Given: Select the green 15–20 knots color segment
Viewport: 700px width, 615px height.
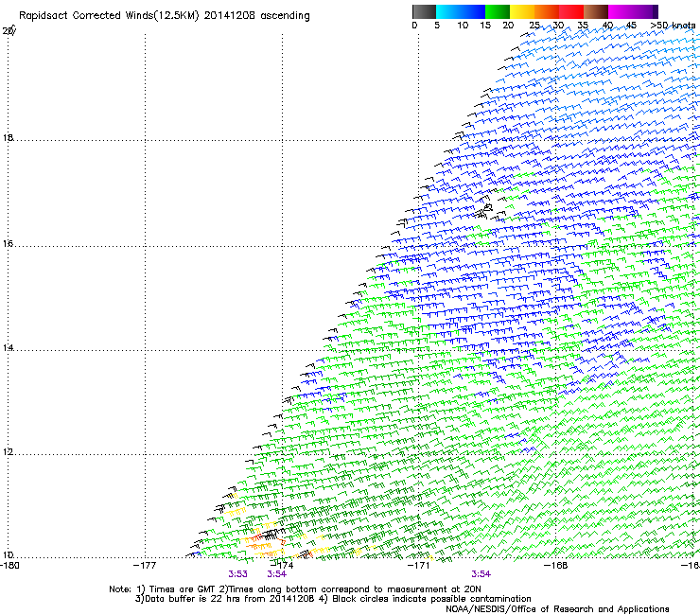Looking at the screenshot, I should [498, 11].
